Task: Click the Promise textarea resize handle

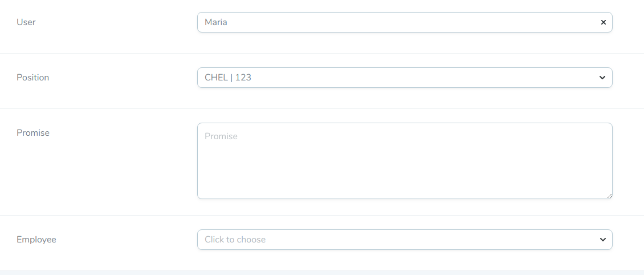Action: (609, 196)
